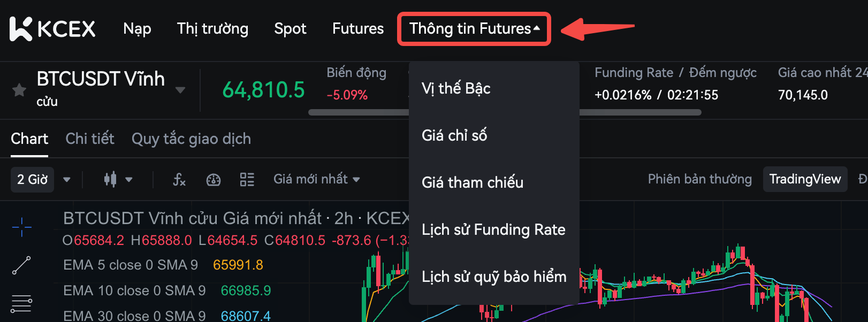
Task: Expand the BTCUSDT pair selector arrow
Action: [180, 90]
